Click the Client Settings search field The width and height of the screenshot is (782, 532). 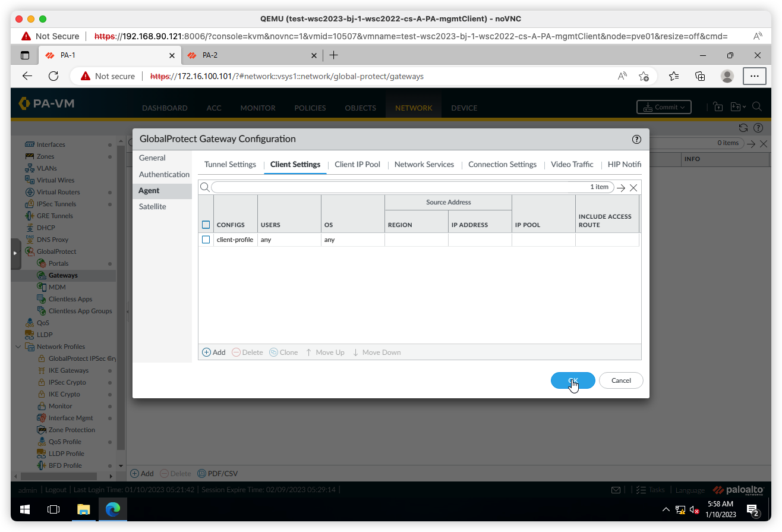[413, 187]
